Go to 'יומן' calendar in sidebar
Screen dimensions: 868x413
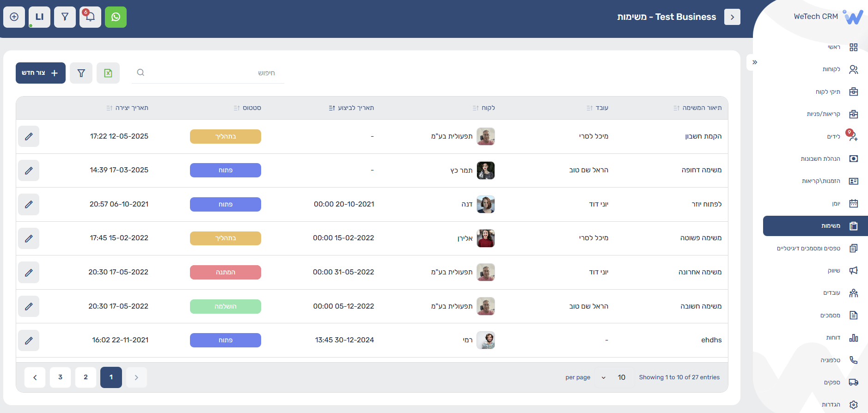(x=836, y=204)
